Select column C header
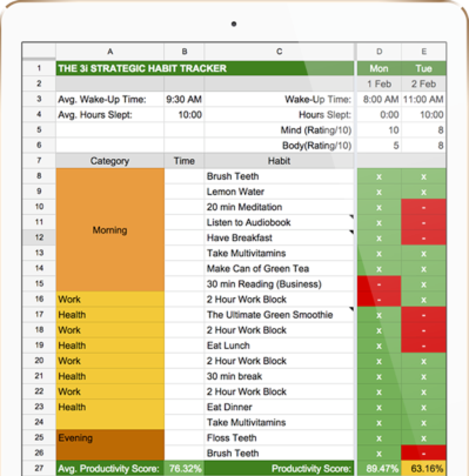The width and height of the screenshot is (469, 476). point(279,51)
